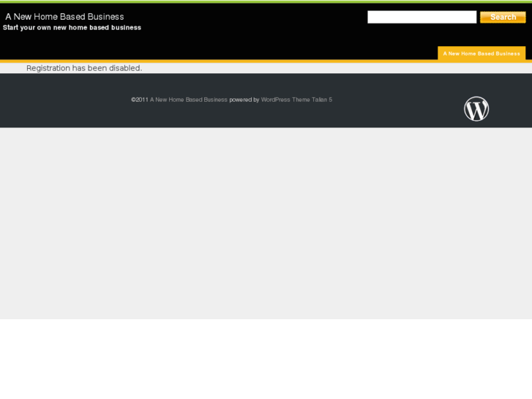Image resolution: width=532 pixels, height=399 pixels.
Task: Focus the search text field in header
Action: click(x=422, y=17)
